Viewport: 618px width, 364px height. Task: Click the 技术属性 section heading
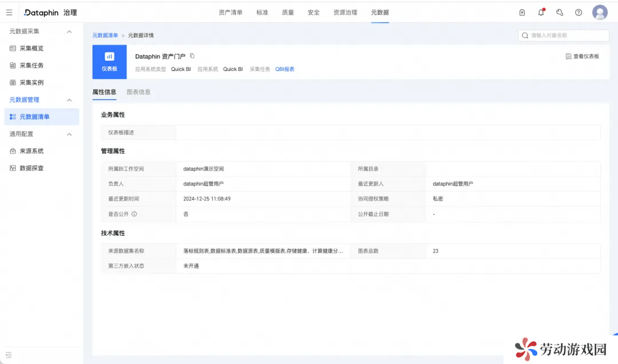[113, 233]
